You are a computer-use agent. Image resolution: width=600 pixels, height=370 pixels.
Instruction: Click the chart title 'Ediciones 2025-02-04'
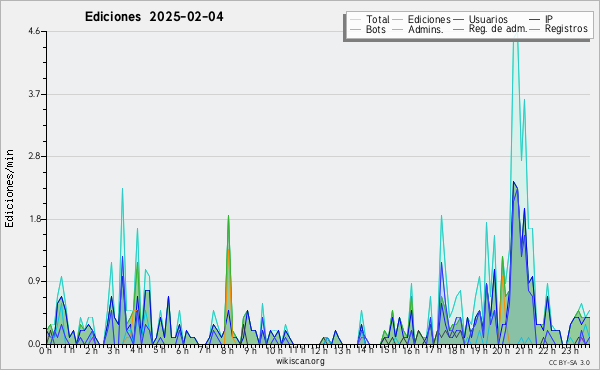[x=154, y=17]
